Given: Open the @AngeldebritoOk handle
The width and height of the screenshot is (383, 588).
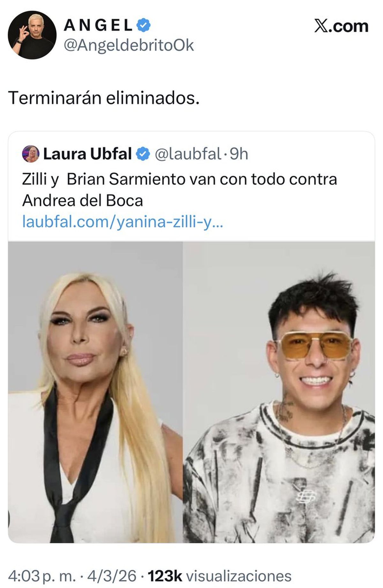Looking at the screenshot, I should [129, 46].
